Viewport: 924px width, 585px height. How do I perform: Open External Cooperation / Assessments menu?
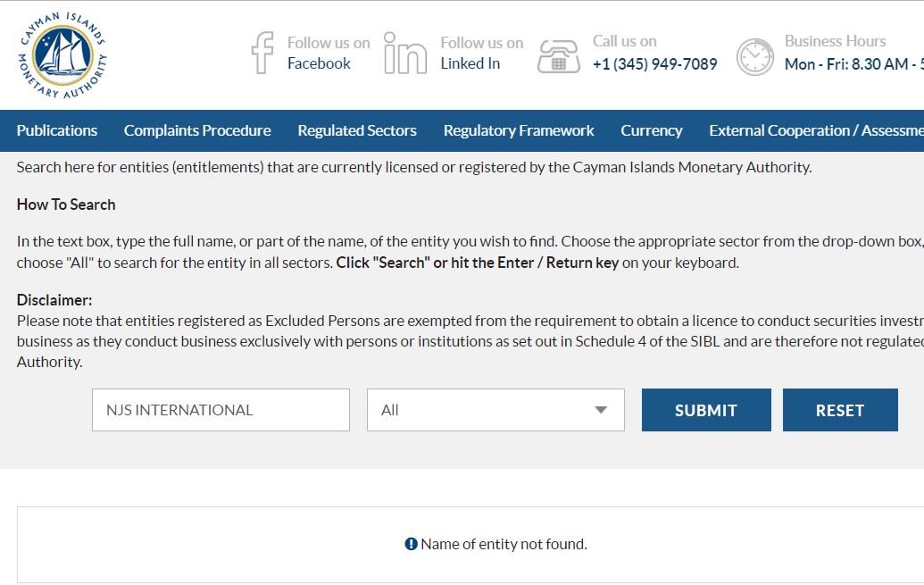tap(816, 130)
